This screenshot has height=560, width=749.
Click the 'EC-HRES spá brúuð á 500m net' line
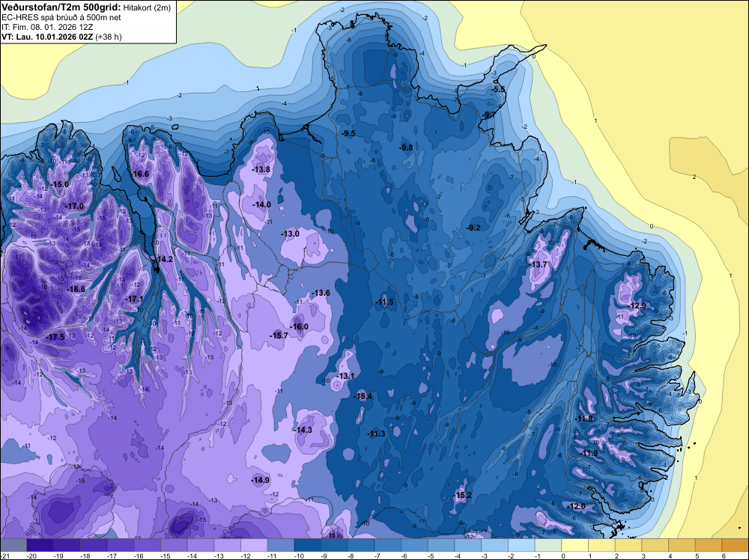pos(61,18)
